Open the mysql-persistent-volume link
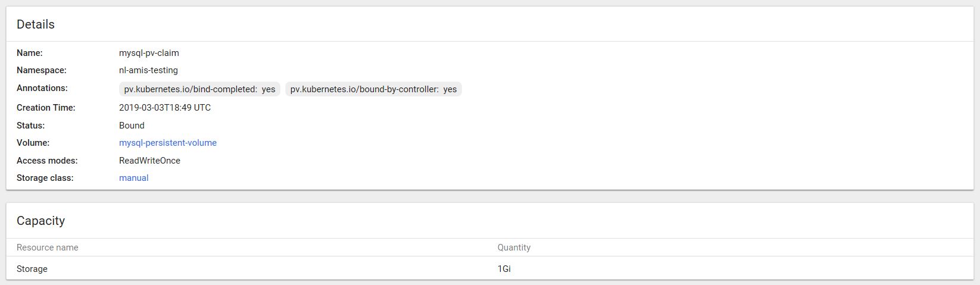This screenshot has width=980, height=285. 167,143
